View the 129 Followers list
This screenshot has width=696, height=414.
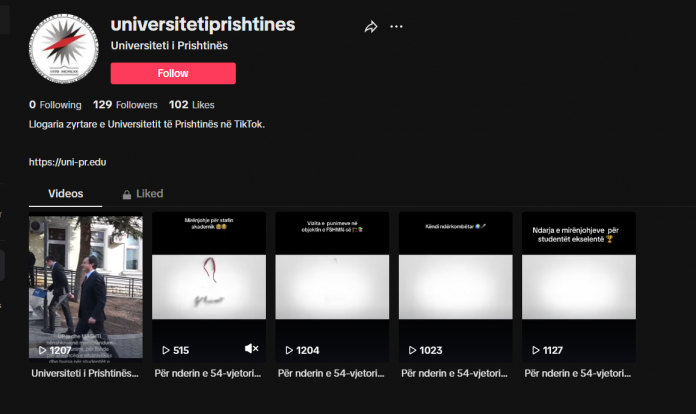(x=125, y=105)
